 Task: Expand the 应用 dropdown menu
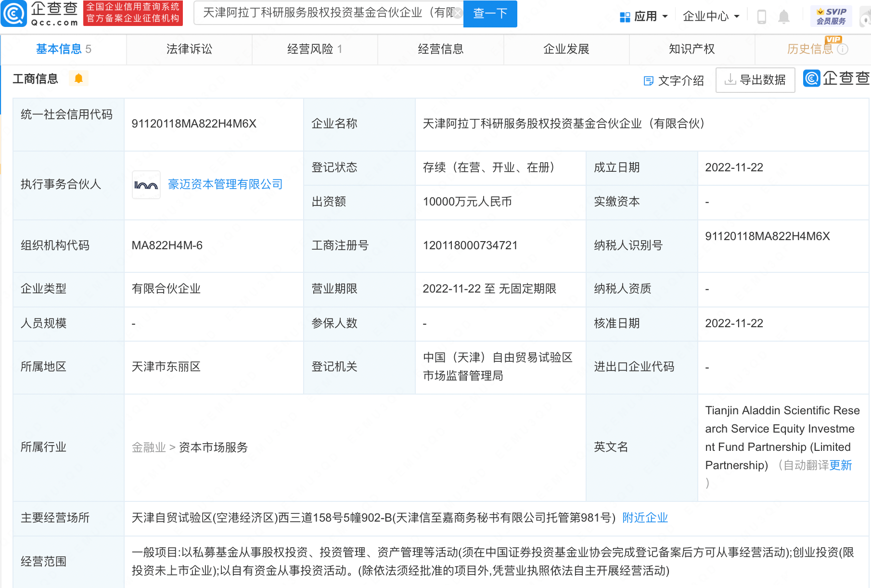[651, 17]
